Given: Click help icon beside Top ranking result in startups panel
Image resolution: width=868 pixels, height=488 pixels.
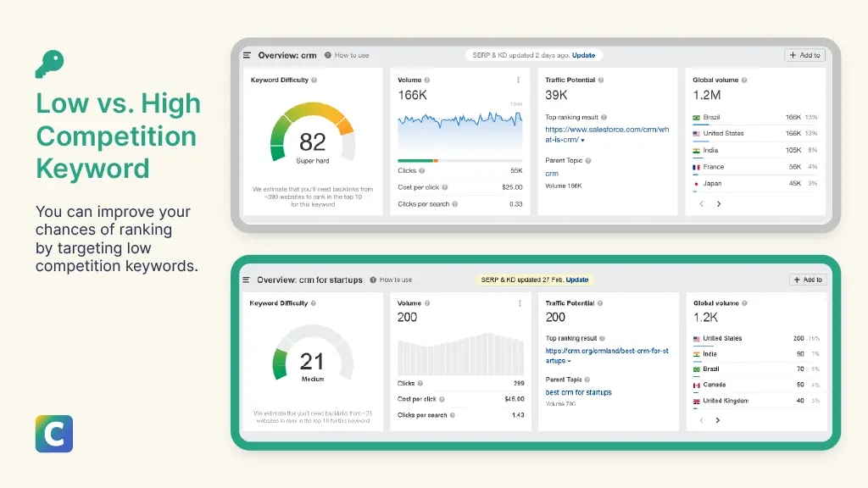Looking at the screenshot, I should 603,339.
